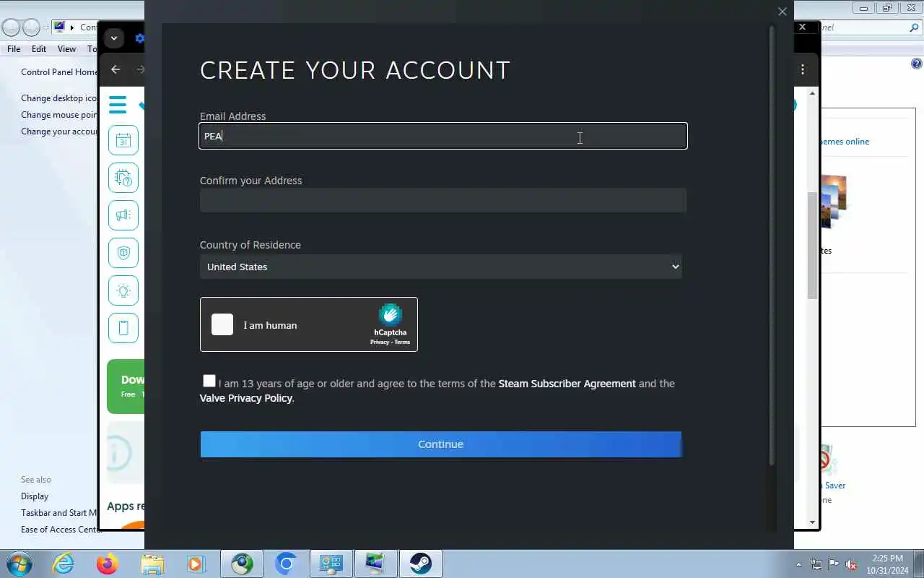Click the Steam dialog vertical scrollbar
The image size is (924, 578).
click(x=772, y=246)
